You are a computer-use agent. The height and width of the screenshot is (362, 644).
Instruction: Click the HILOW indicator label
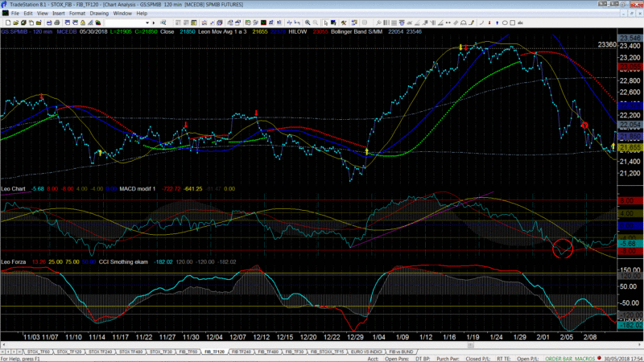click(x=298, y=31)
